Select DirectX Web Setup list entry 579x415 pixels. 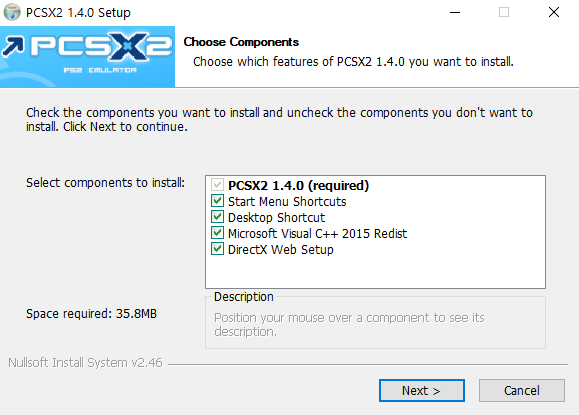click(x=281, y=250)
